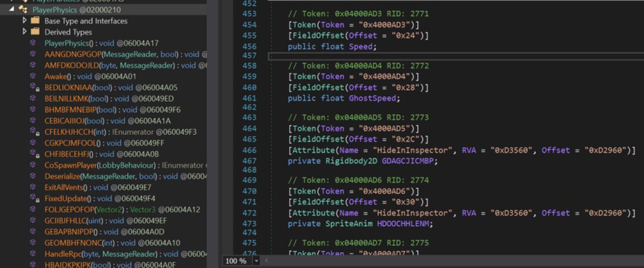The height and width of the screenshot is (268, 644).
Task: Click the PlayerPhysics class icon
Action: (23, 9)
